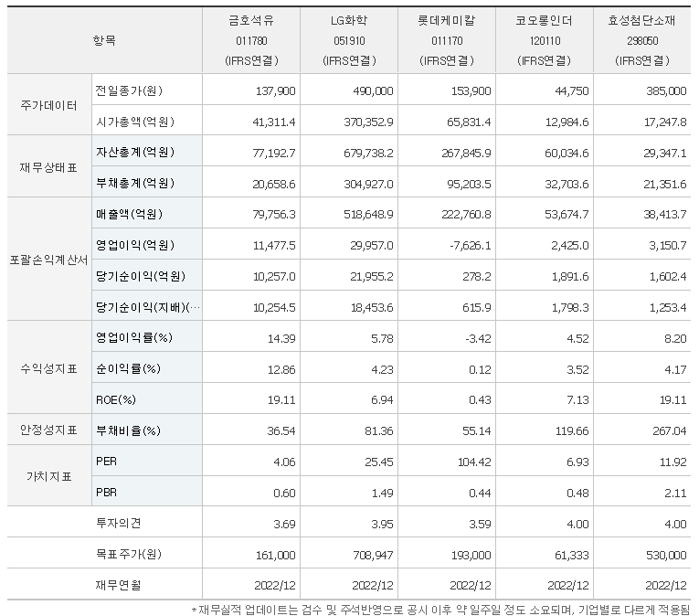This screenshot has height=616, width=699.
Task: Click the 전일종가(원) row label
Action: click(129, 90)
